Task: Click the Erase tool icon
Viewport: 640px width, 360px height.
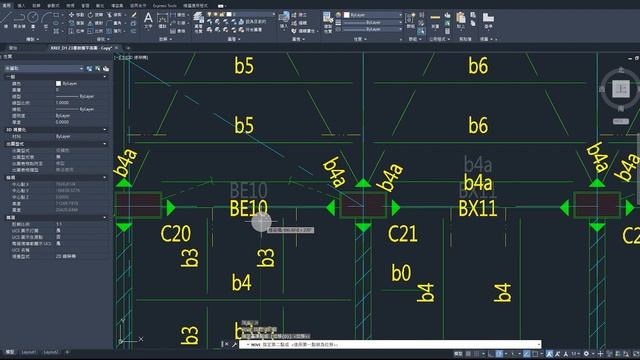Action: click(133, 15)
